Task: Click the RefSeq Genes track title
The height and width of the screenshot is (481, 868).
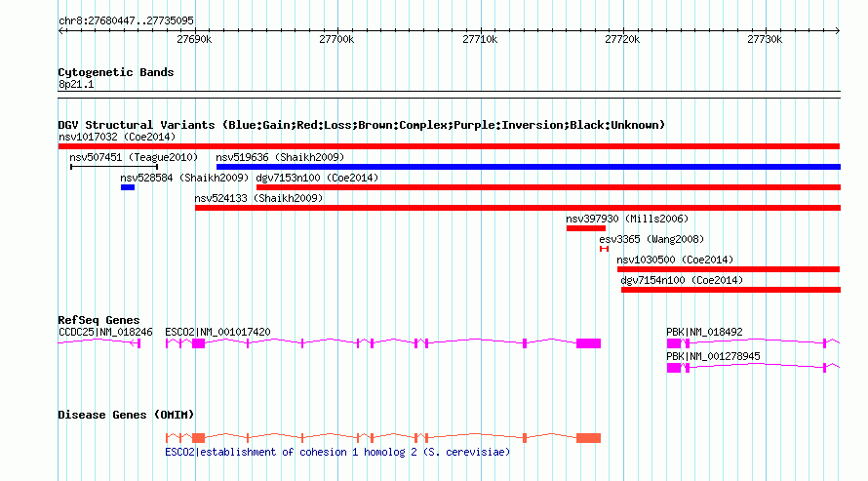Action: pos(99,320)
